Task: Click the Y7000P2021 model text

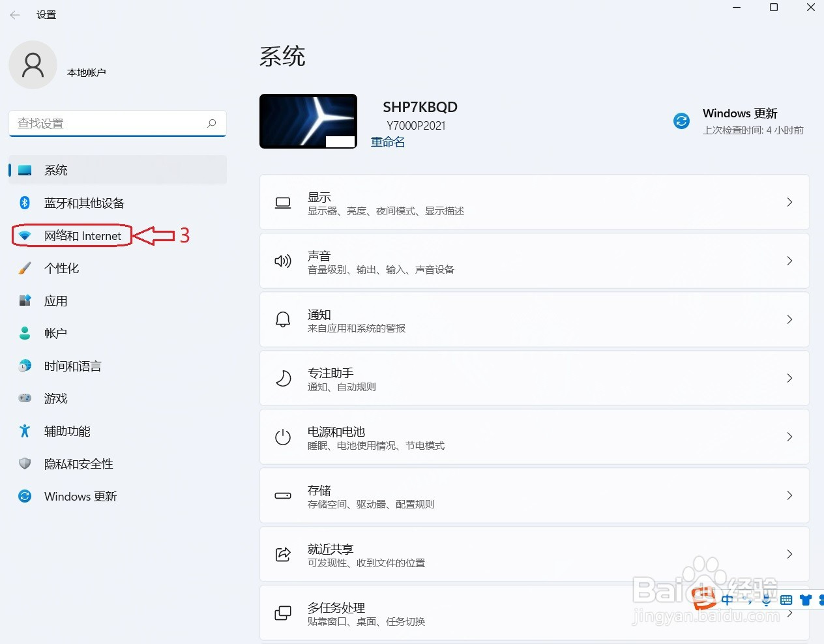Action: click(x=416, y=126)
